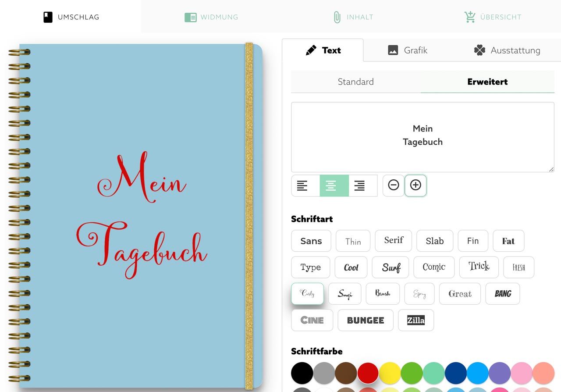Select the bright green font color
This screenshot has width=561, height=392.
pos(412,373)
